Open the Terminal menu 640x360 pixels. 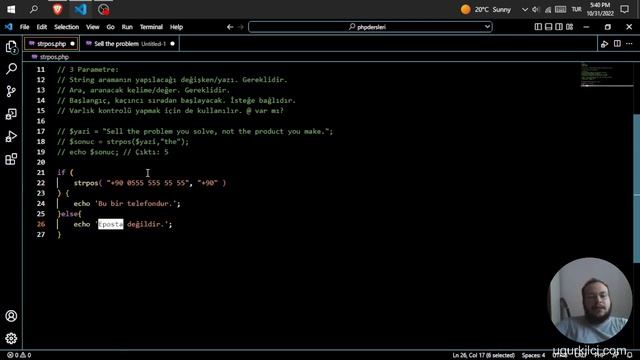click(x=151, y=27)
